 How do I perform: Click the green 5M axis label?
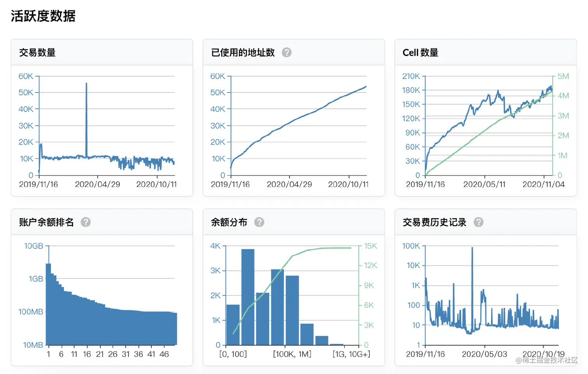point(563,76)
